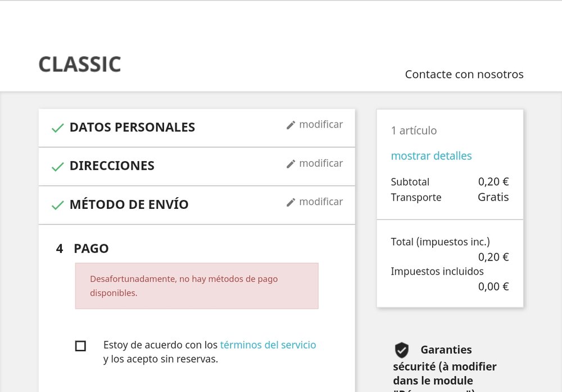Expand the Datos Personales section header
This screenshot has width=562, height=392.
click(x=132, y=127)
